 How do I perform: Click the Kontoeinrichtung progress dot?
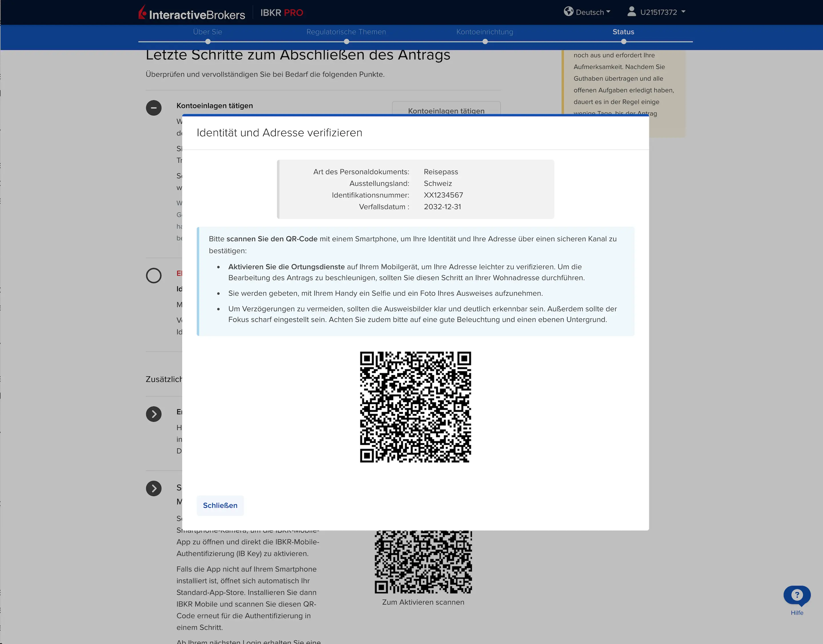pos(485,41)
